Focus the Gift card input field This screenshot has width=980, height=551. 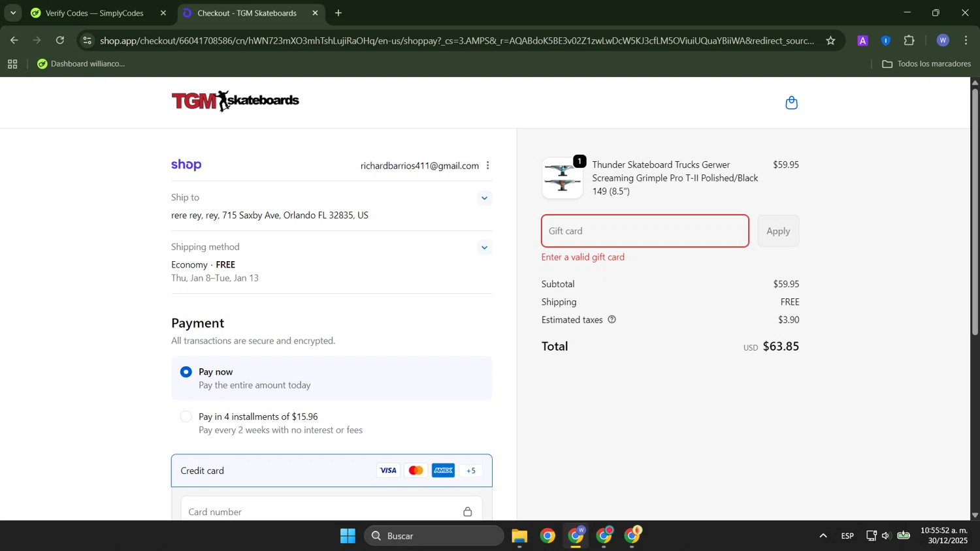coord(645,231)
